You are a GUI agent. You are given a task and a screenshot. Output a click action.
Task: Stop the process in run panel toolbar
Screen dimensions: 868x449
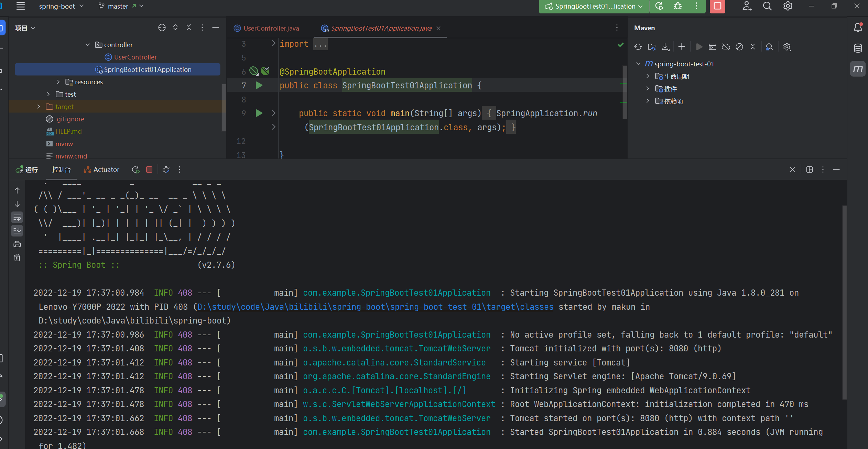149,169
